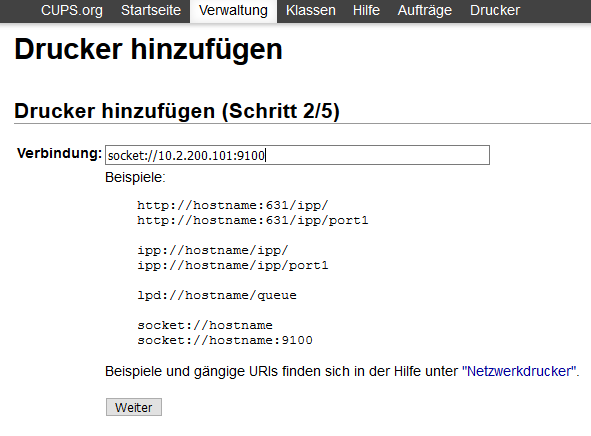Click the example text ipp://hostname/ipp/
Screen dimensions: 591x436
(213, 251)
